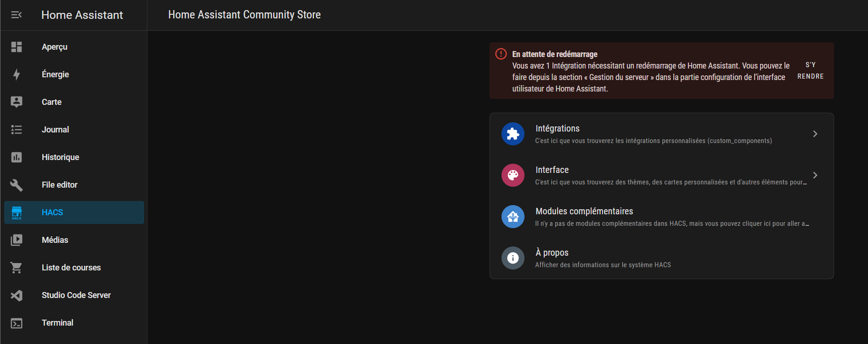
Task: Click the Interface themes description text
Action: (x=671, y=183)
